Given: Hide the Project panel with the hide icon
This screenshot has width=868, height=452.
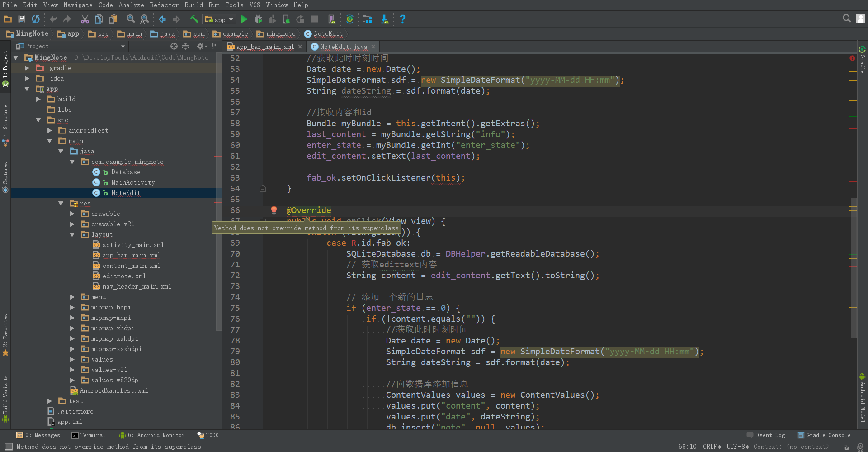Looking at the screenshot, I should click(x=215, y=46).
